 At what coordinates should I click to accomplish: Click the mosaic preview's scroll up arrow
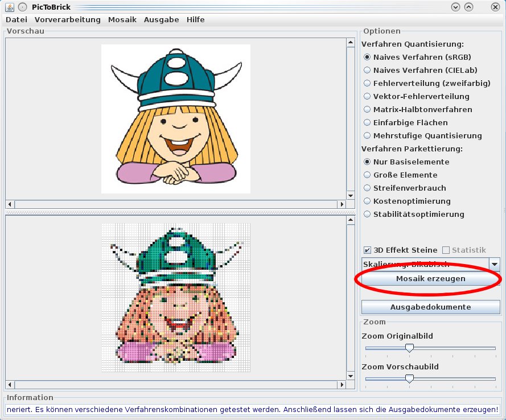click(x=351, y=220)
